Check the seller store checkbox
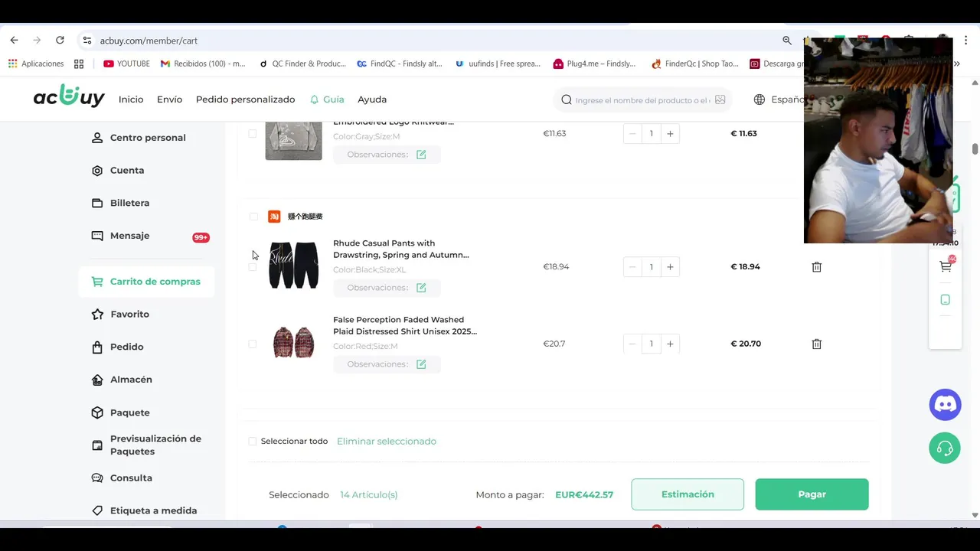Viewport: 980px width, 551px height. [x=253, y=217]
